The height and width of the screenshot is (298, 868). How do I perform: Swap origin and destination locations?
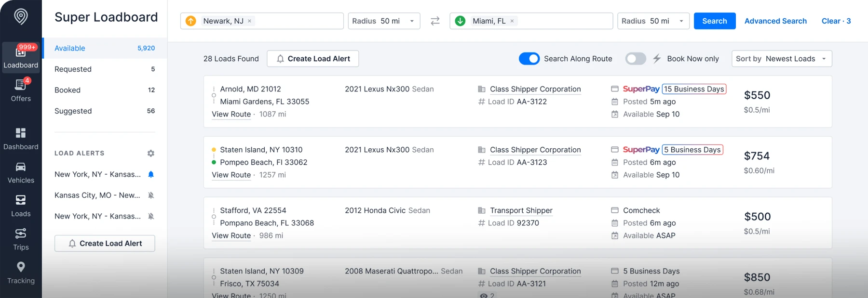point(435,21)
